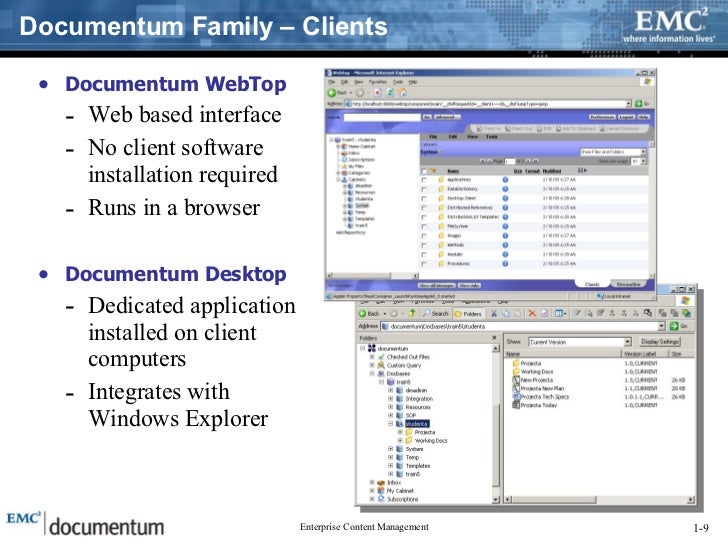Click Custom Query icon in folder tree

pos(381,365)
